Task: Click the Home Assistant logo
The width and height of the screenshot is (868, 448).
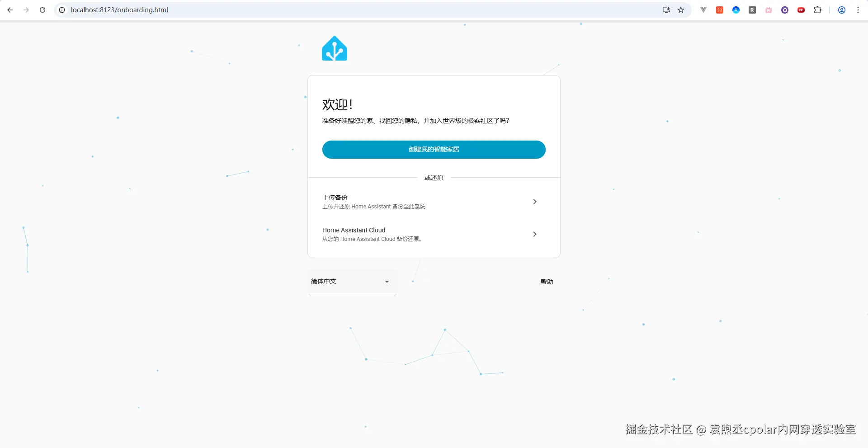Action: pyautogui.click(x=335, y=48)
